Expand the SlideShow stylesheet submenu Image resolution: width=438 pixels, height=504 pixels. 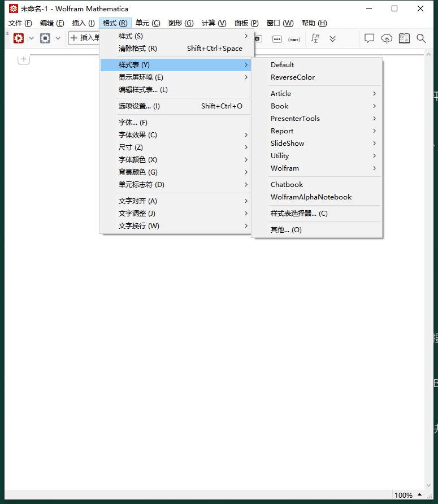317,144
